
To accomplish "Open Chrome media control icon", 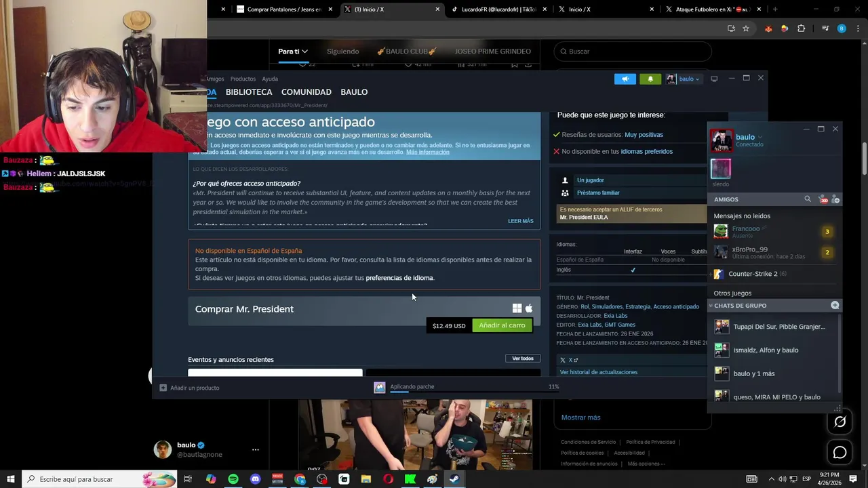I will pos(825,28).
